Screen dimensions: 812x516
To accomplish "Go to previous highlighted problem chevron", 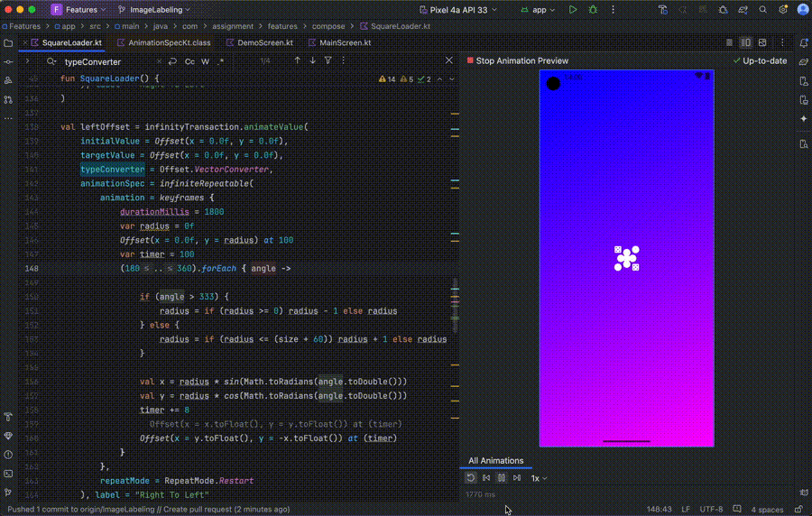I will coord(439,79).
